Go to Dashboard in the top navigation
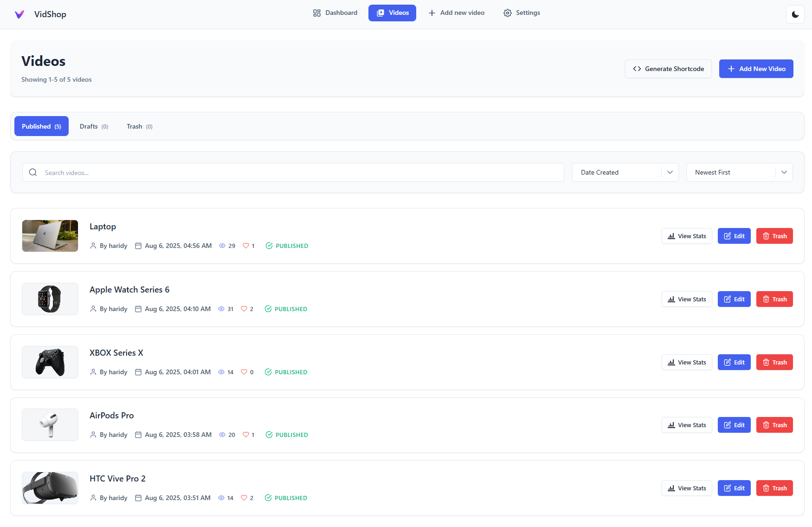 tap(335, 13)
